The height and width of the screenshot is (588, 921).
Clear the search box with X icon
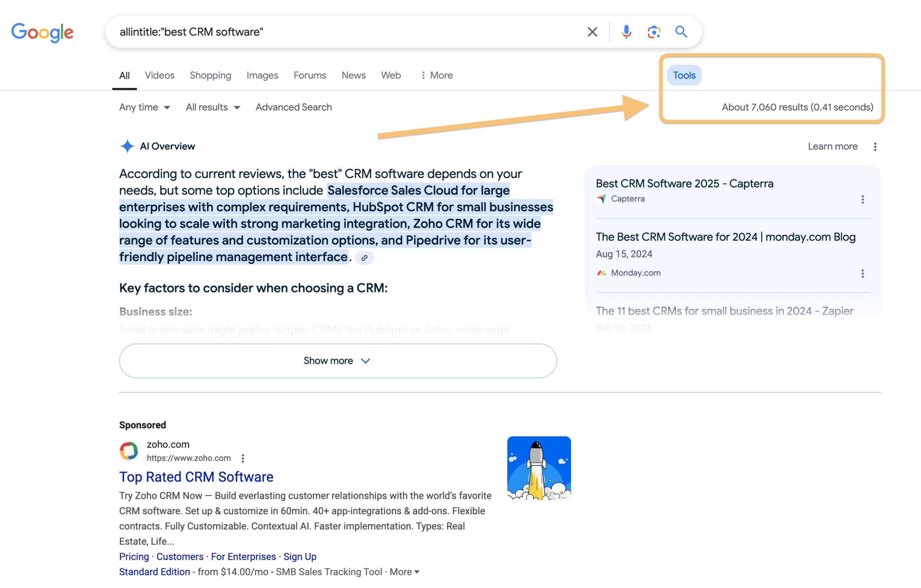tap(592, 32)
